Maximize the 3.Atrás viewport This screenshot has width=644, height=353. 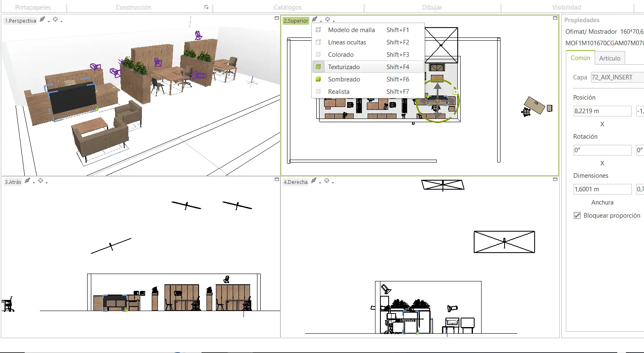(x=277, y=179)
